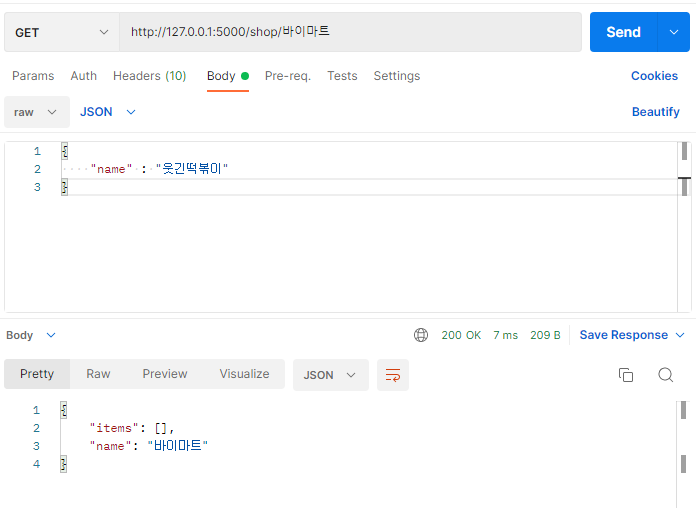Send the request
Image resolution: width=696 pixels, height=508 pixels.
[623, 32]
